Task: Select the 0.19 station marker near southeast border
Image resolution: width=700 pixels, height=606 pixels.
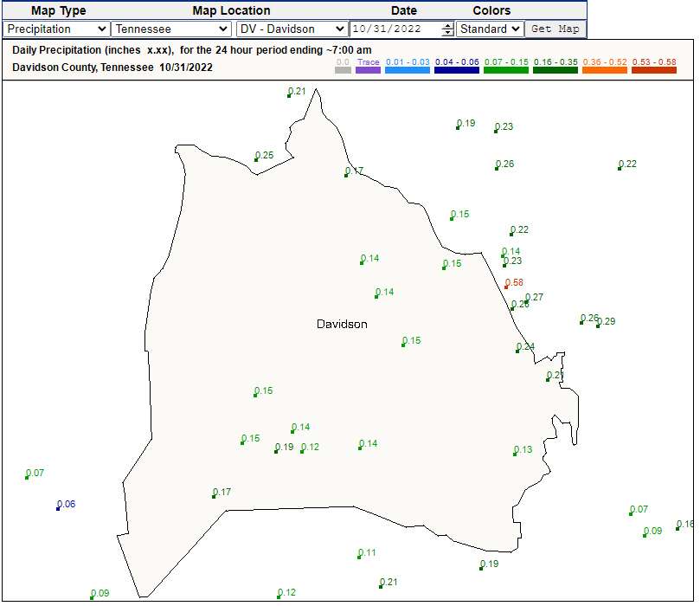Action: (x=481, y=569)
